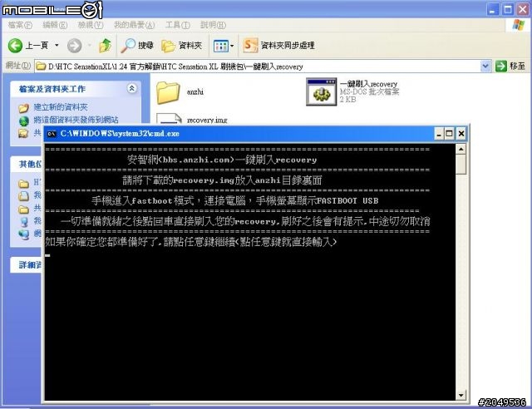Click the 建立新的資料夾 folder icon
532x409 pixels.
click(24, 108)
